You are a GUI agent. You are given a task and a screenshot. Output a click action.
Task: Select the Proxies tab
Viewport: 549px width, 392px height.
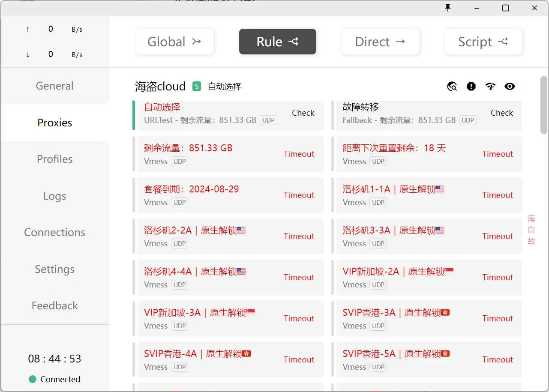55,123
